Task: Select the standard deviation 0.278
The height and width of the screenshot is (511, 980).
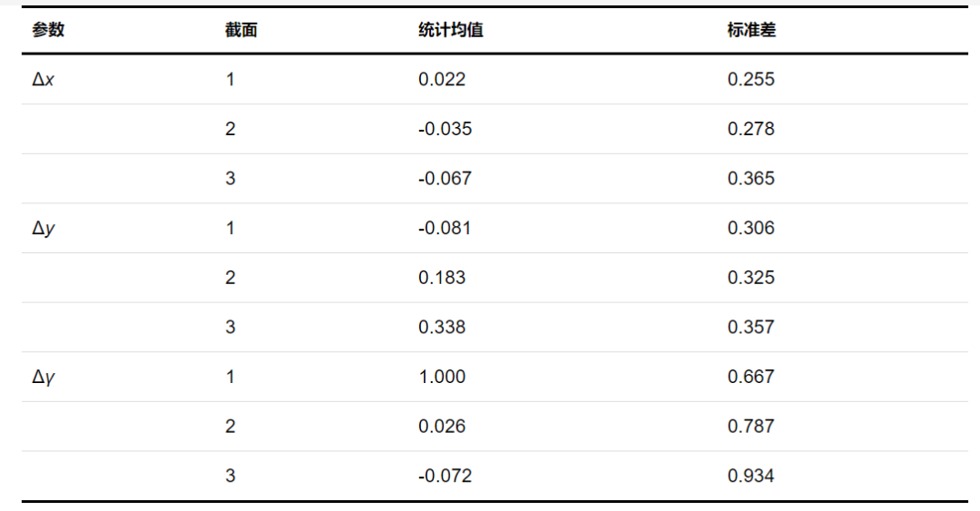Action: click(x=751, y=129)
